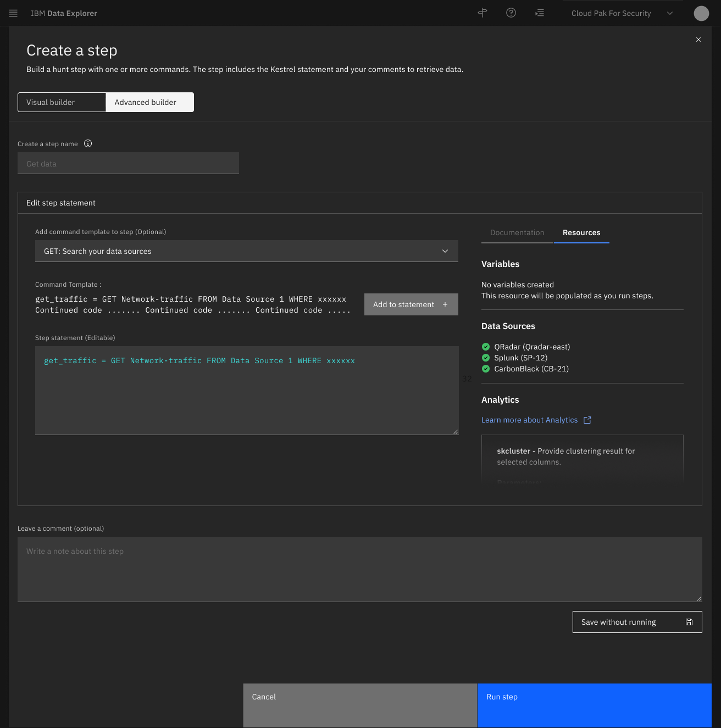Focus the step name input field
The width and height of the screenshot is (721, 728).
pos(128,164)
